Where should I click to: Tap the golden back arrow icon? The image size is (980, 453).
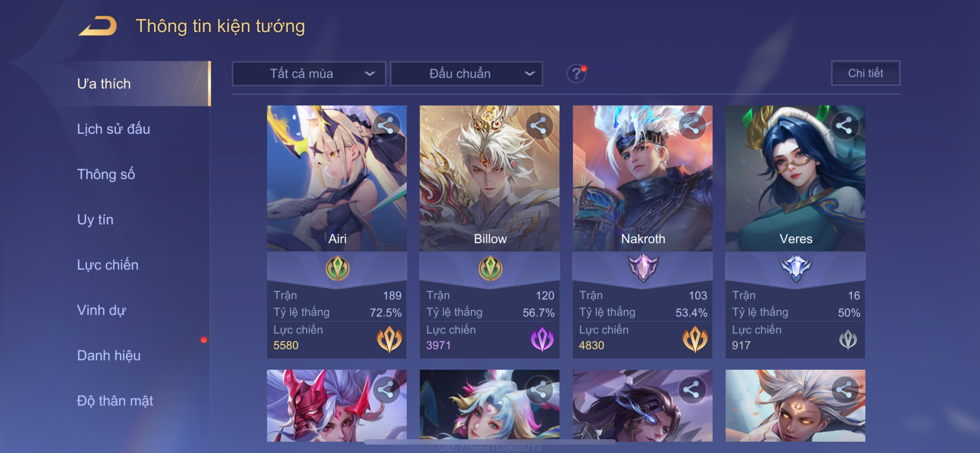click(98, 26)
